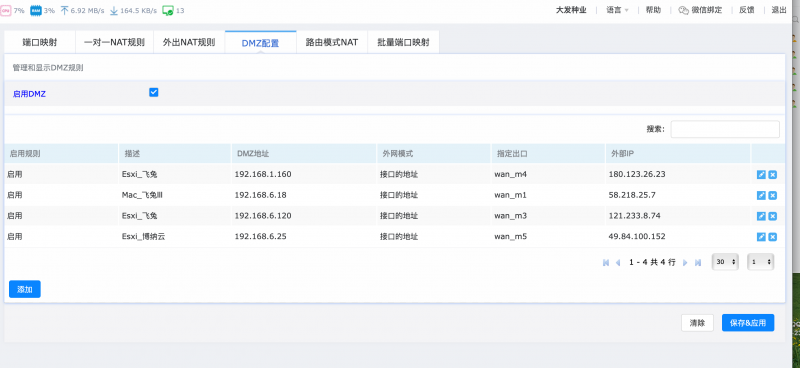This screenshot has height=368, width=800.
Task: Select cell 192.168.1.160
Action: point(263,175)
